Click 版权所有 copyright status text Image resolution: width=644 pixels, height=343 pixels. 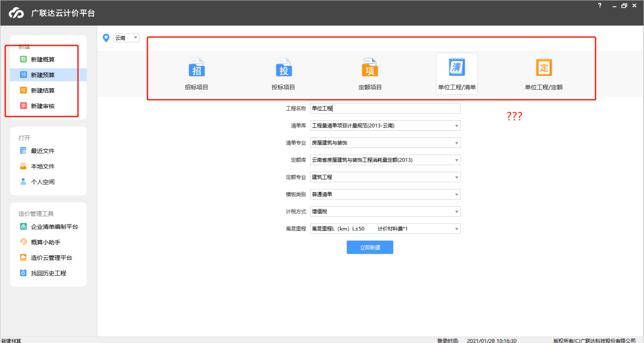point(594,340)
